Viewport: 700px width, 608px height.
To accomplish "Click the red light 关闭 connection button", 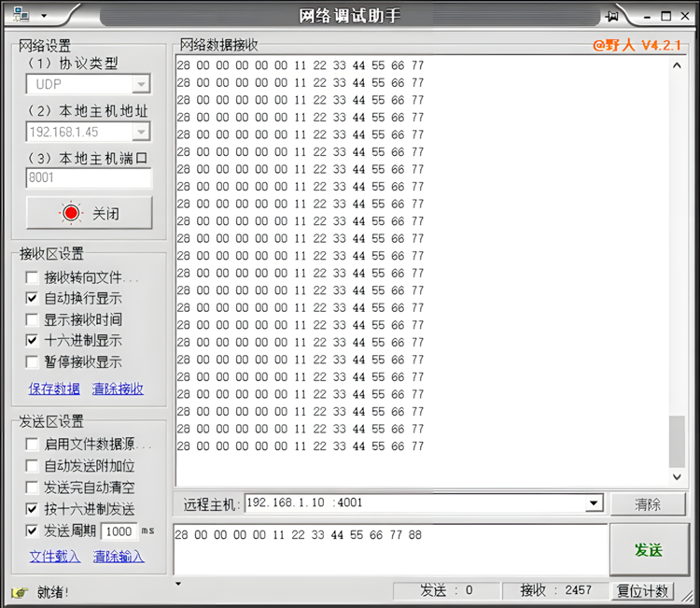I will 89,213.
